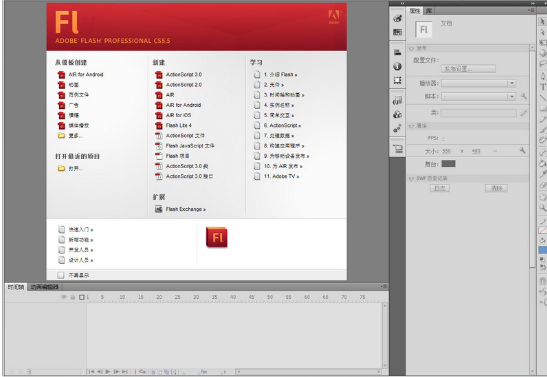Click the stage color swatch
The height and width of the screenshot is (377, 547).
pos(448,164)
